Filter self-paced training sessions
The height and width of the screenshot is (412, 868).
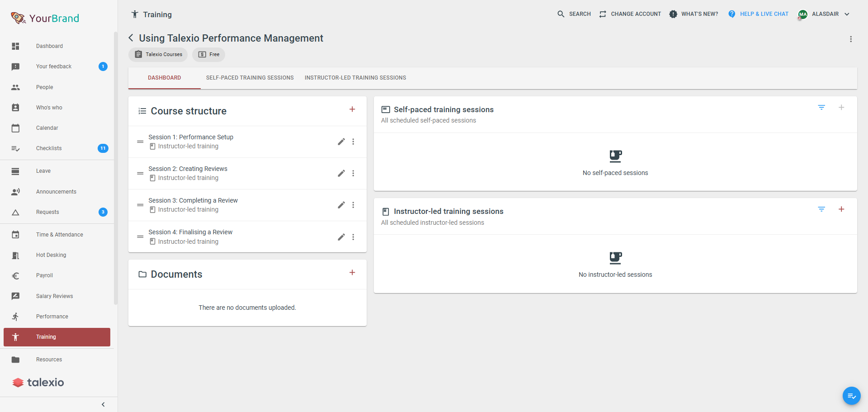821,108
